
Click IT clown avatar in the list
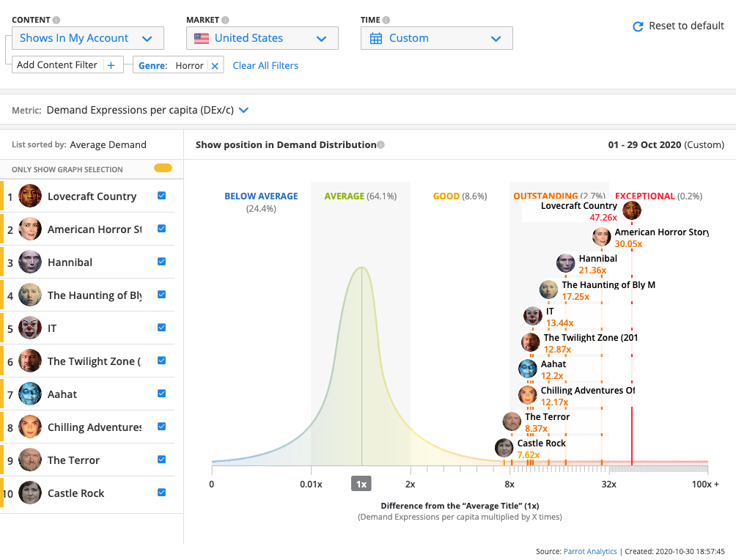tap(30, 328)
